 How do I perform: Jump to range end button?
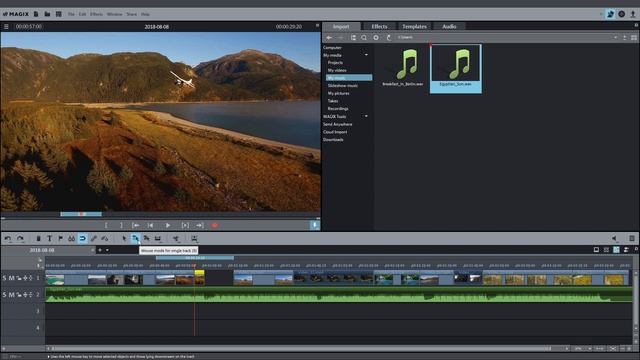point(200,225)
